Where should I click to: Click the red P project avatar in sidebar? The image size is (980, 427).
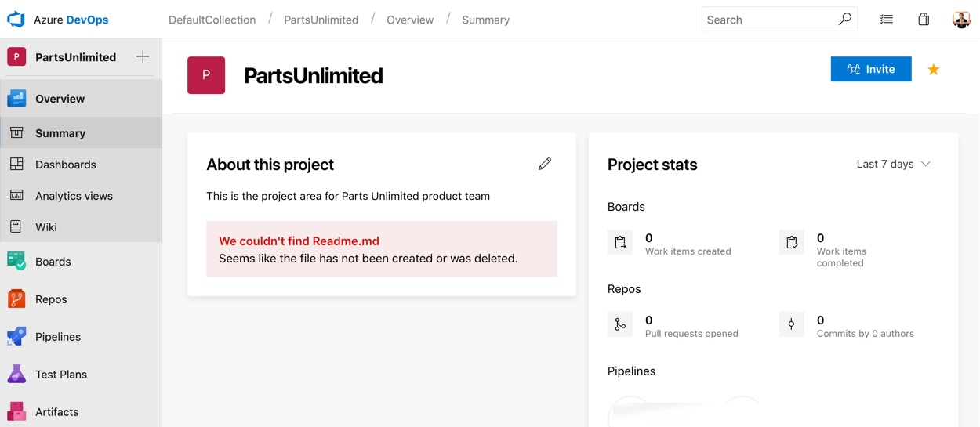click(16, 56)
